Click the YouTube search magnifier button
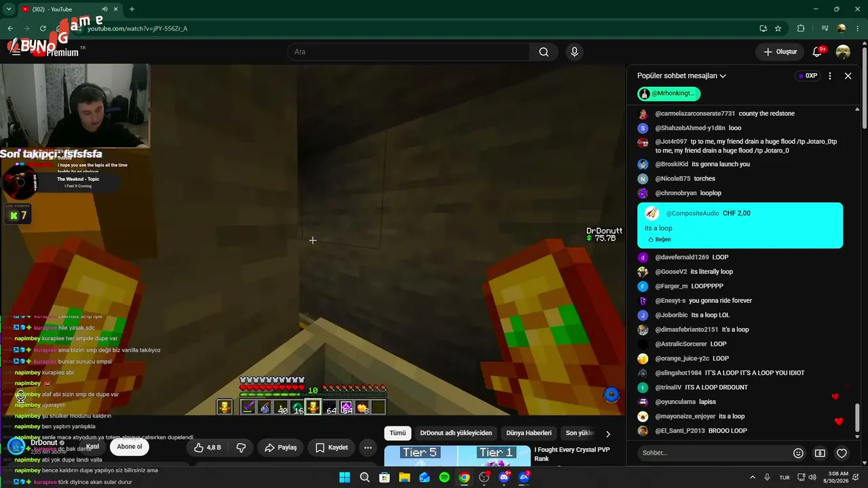Image resolution: width=868 pixels, height=488 pixels. point(544,52)
